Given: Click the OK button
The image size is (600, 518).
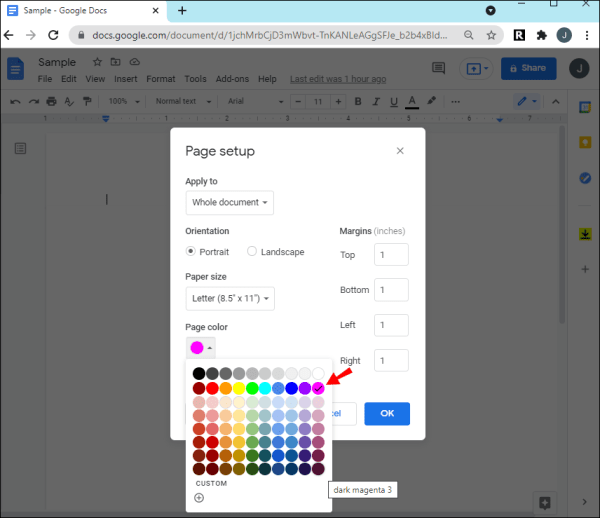Looking at the screenshot, I should (x=387, y=414).
